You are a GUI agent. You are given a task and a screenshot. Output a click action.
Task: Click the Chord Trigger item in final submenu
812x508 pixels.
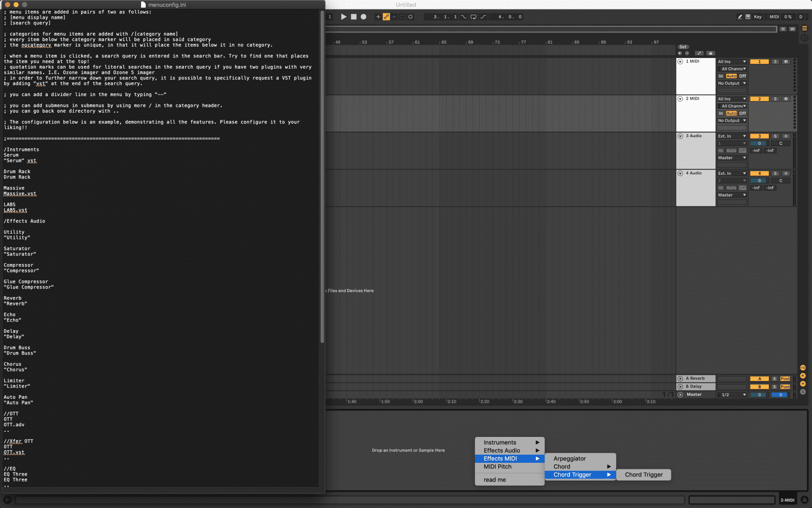click(644, 475)
